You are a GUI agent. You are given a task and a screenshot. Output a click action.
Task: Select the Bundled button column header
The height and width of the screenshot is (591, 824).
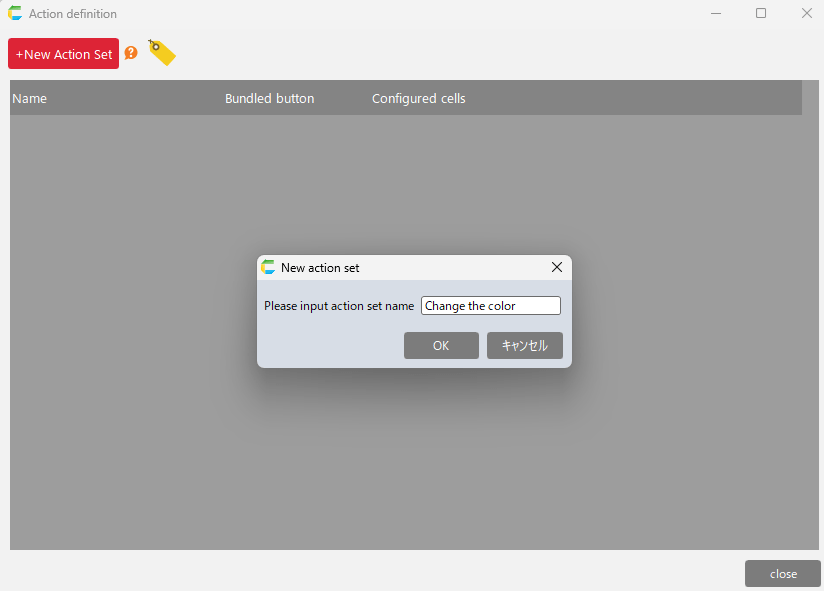[x=269, y=98]
